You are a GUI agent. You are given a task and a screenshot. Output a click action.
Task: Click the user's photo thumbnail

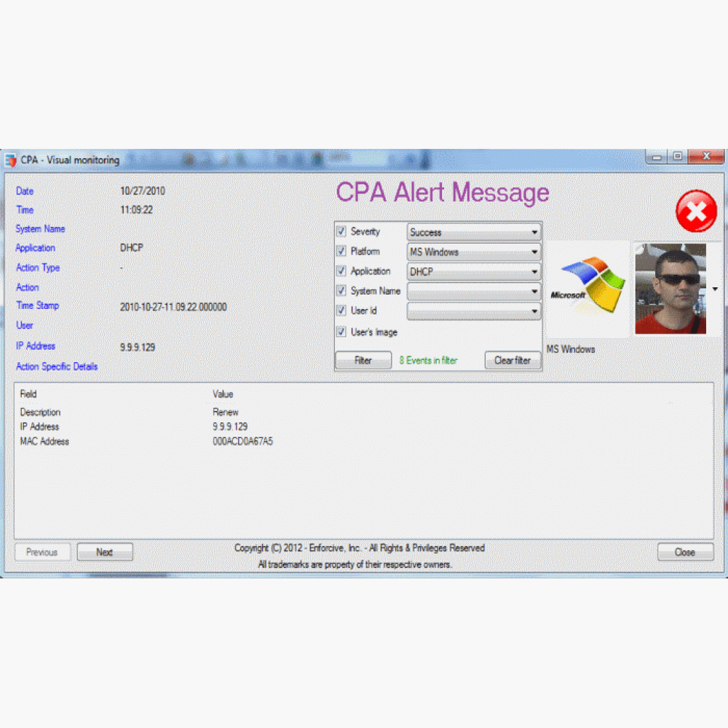[x=670, y=289]
